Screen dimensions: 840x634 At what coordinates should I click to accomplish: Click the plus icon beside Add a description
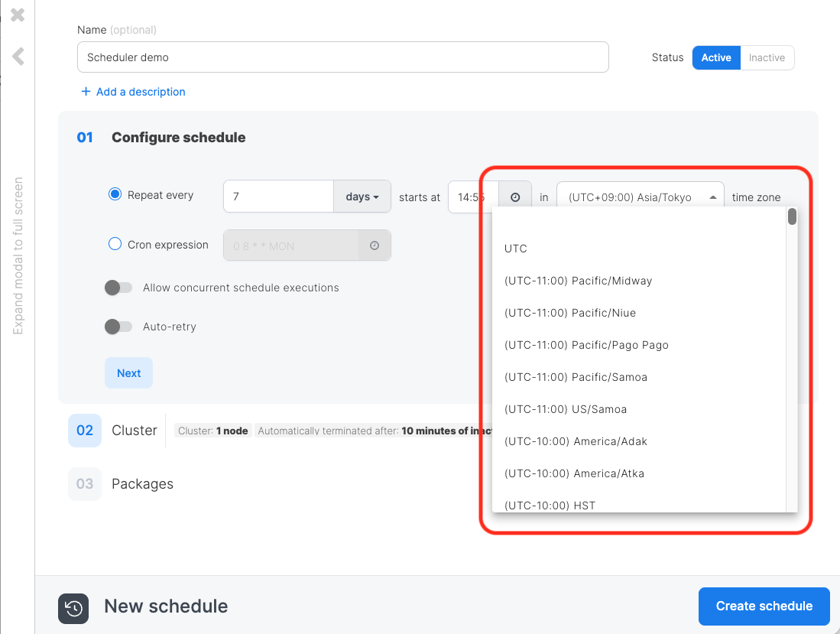click(86, 92)
